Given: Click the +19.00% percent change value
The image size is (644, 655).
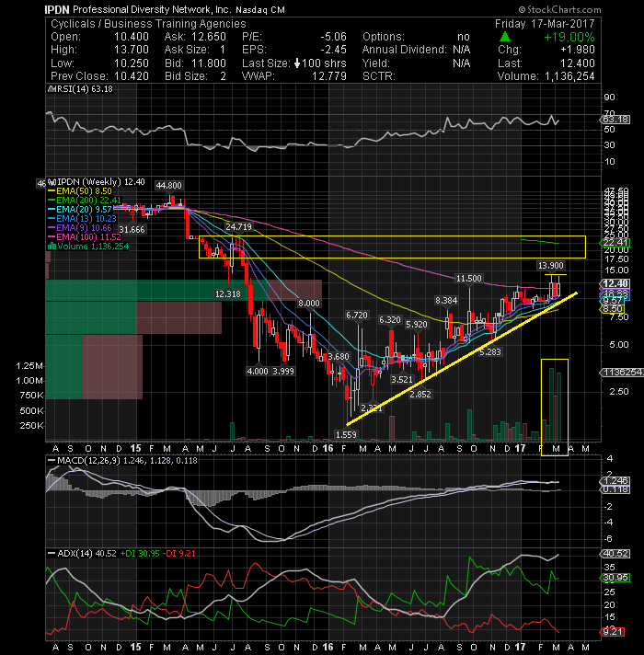Looking at the screenshot, I should pyautogui.click(x=569, y=37).
